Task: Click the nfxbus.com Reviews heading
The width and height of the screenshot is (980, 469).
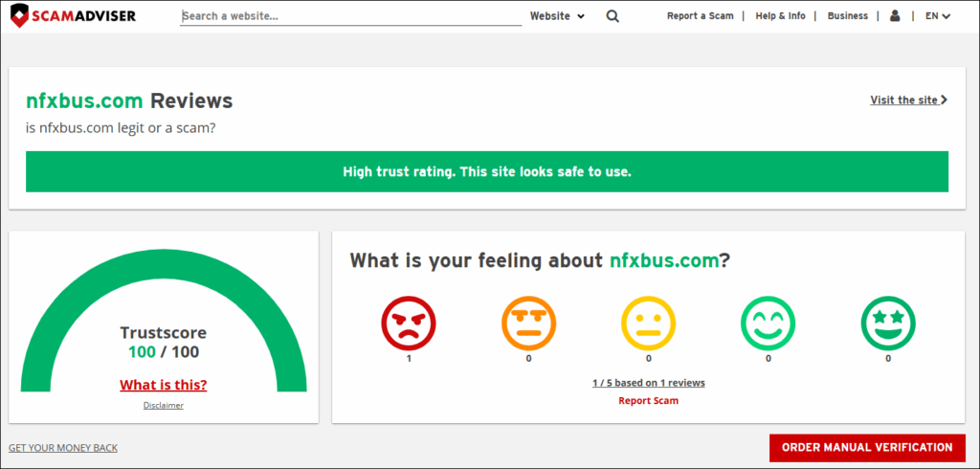Action: coord(129,100)
